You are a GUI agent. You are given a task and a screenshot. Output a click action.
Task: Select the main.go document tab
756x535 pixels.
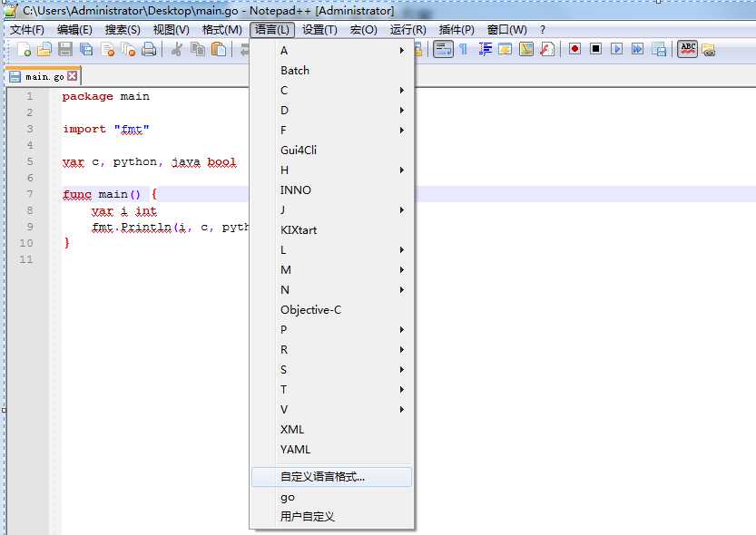(x=43, y=76)
